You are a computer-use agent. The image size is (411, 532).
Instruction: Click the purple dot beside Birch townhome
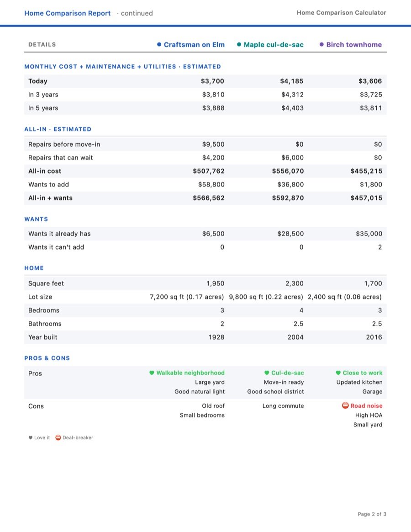[x=321, y=44]
